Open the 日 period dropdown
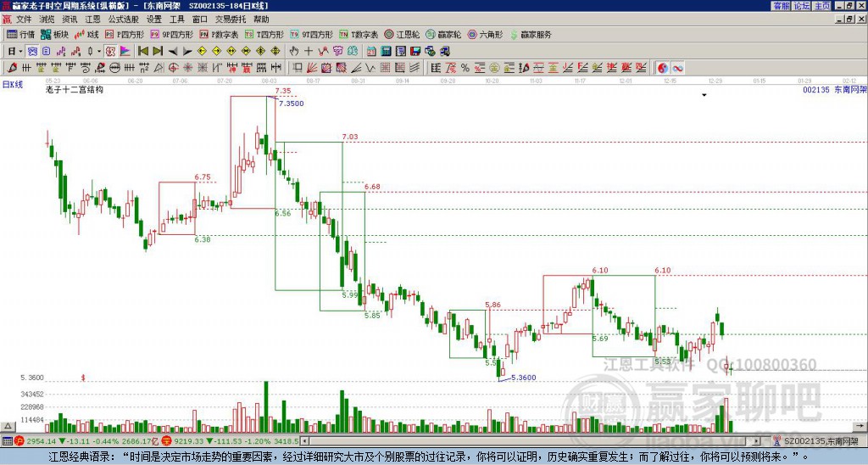 (x=15, y=52)
